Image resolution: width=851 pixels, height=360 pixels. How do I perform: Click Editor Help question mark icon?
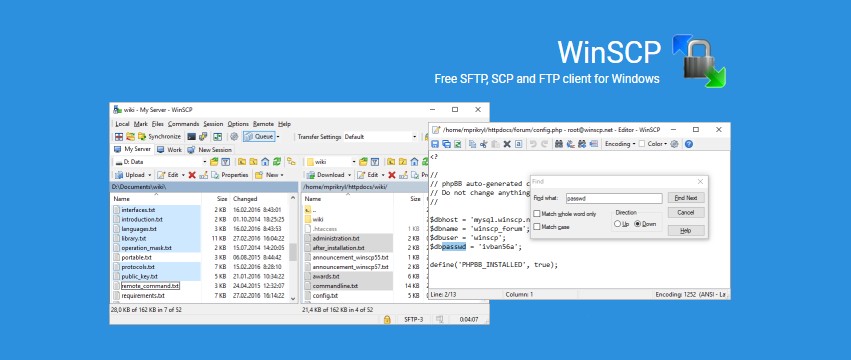pos(688,144)
